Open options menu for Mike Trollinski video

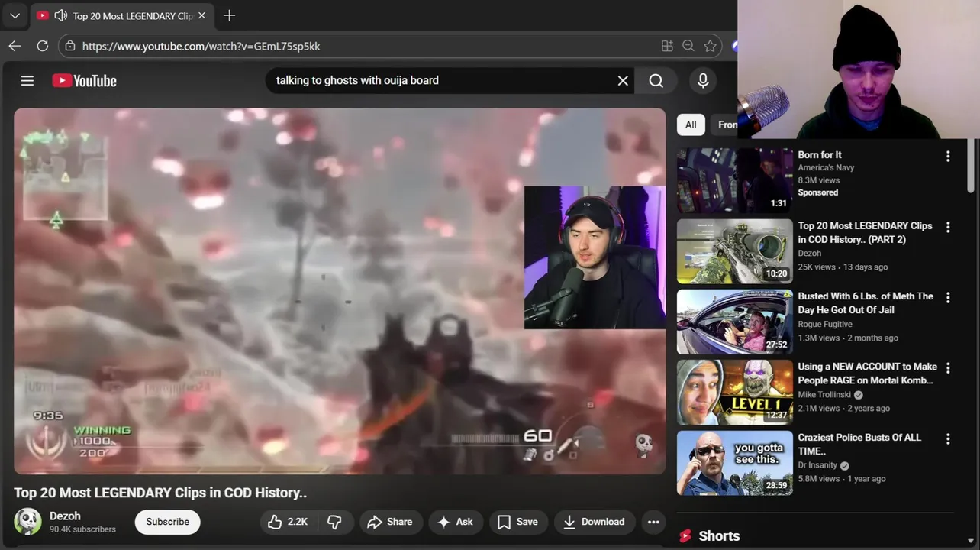pyautogui.click(x=948, y=367)
